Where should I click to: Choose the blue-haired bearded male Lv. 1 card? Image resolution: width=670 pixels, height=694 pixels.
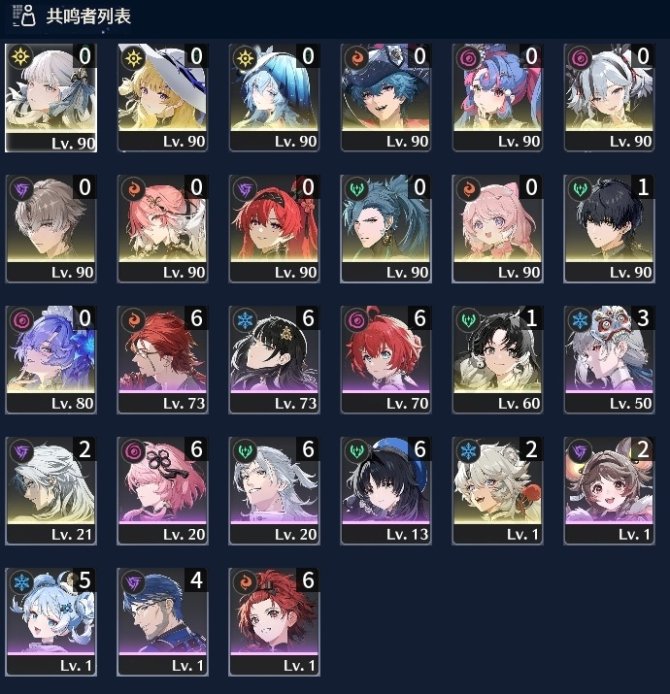point(162,621)
